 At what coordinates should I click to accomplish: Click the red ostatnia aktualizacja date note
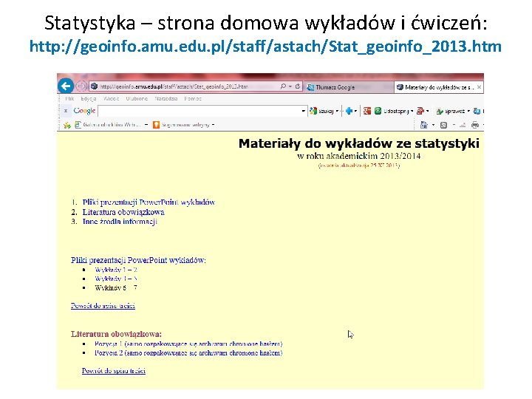(359, 166)
